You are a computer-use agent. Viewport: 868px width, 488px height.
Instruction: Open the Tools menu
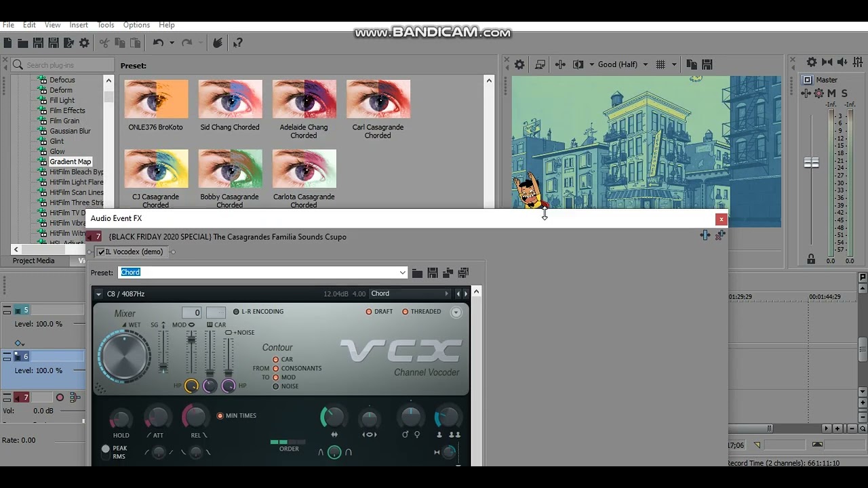106,25
